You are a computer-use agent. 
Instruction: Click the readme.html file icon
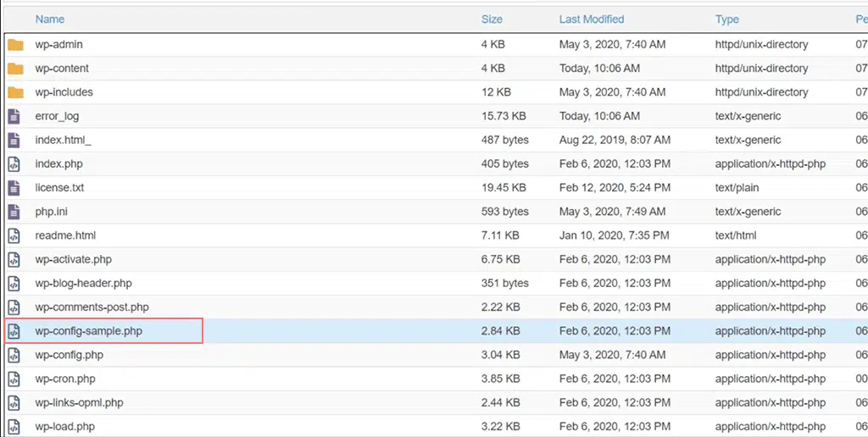[14, 235]
